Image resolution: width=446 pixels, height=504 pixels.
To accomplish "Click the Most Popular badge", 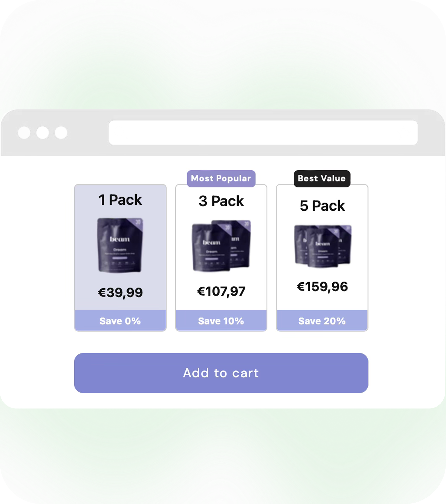I will click(221, 179).
